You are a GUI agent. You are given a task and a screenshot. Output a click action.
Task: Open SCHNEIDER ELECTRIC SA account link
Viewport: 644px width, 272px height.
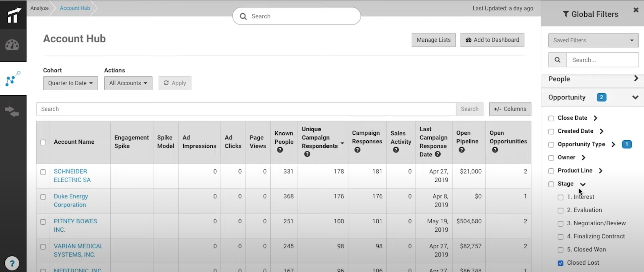pos(72,176)
